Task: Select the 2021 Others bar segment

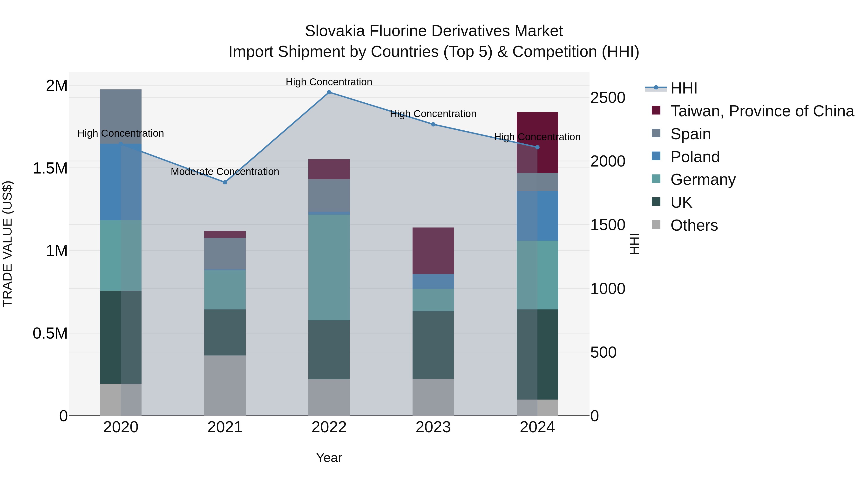Action: tap(225, 386)
